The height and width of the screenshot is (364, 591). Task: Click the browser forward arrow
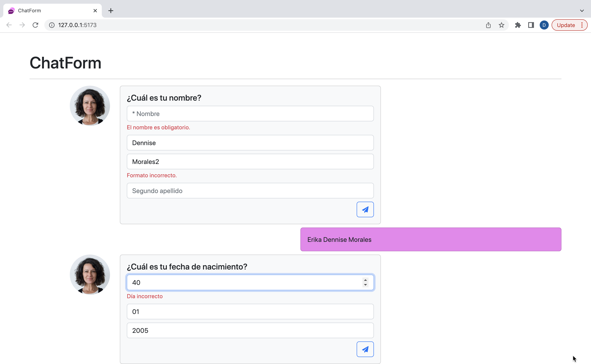(22, 25)
